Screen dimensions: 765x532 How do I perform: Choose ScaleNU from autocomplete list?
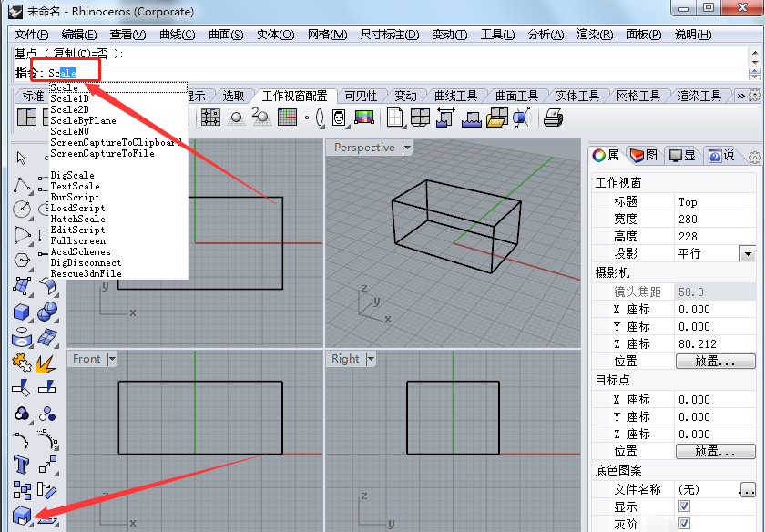[70, 131]
